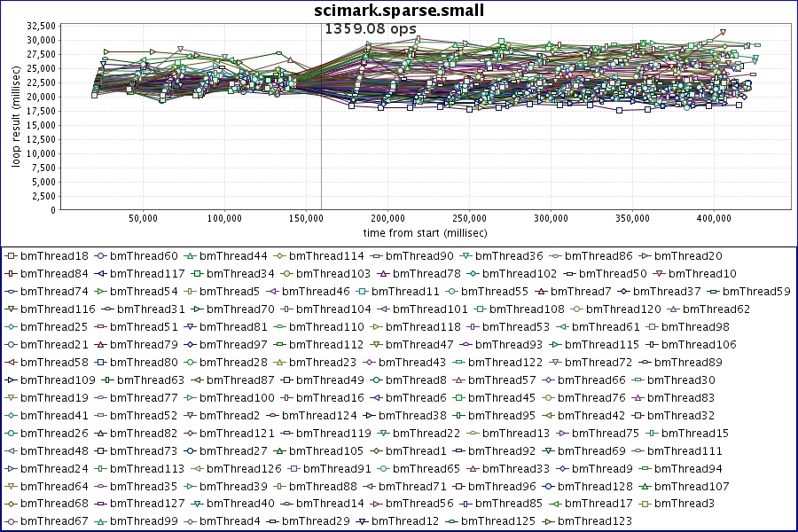This screenshot has width=798, height=532.
Task: Select the bmThread109 legend marker icon
Action: pyautogui.click(x=11, y=380)
